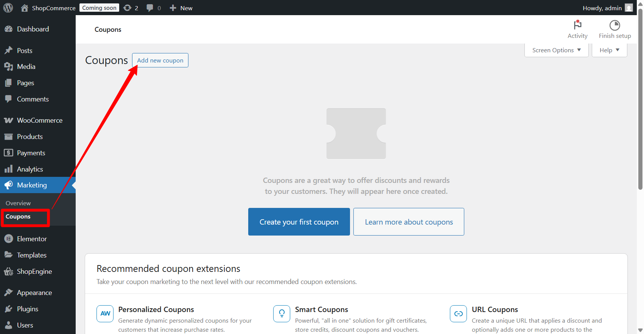Click the Media library icon
Screen dimensions: 644x334
8,67
